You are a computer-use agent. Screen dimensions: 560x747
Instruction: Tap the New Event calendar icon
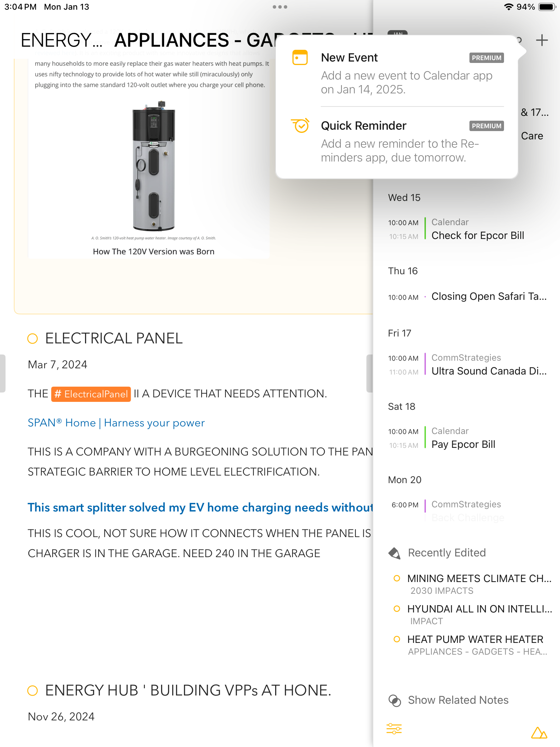(300, 58)
